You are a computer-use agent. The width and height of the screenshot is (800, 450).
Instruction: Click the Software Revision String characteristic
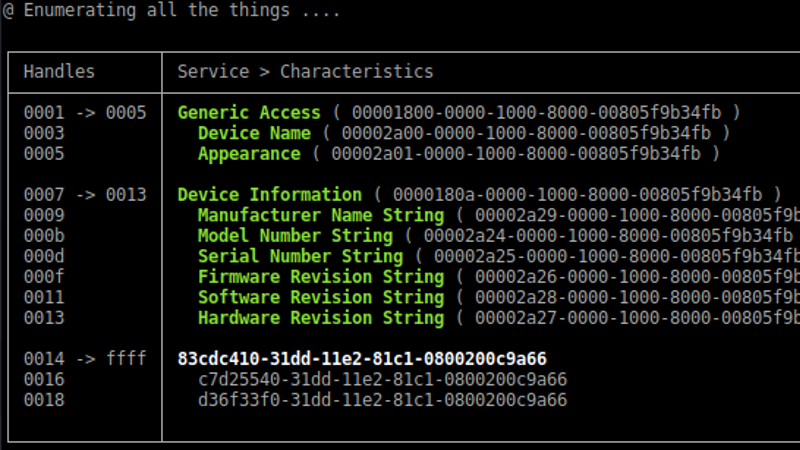pos(320,297)
